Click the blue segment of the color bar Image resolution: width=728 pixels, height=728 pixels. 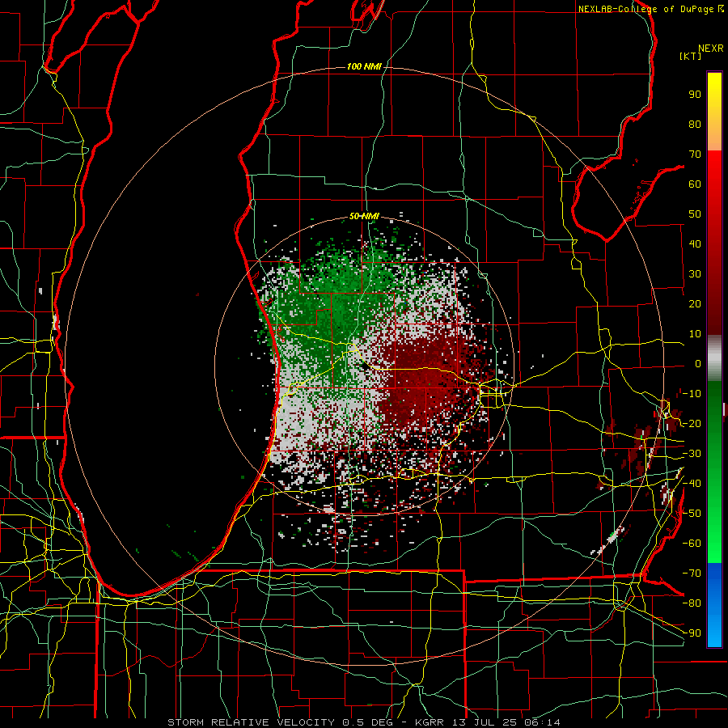pyautogui.click(x=714, y=605)
